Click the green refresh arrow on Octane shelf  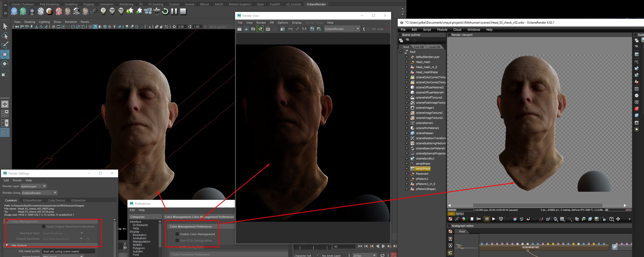click(165, 11)
